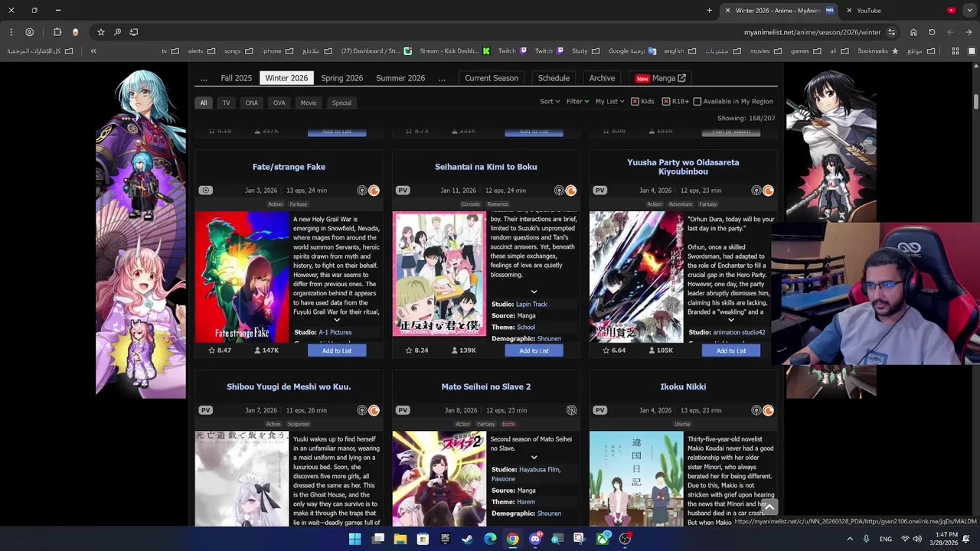The image size is (980, 551).
Task: Open Discord from the taskbar
Action: (535, 539)
